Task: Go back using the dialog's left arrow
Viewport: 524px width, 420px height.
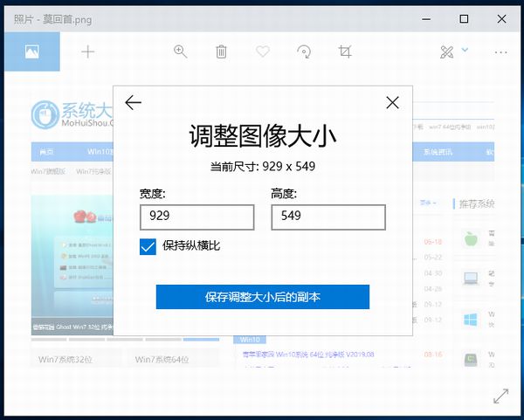Action: [133, 103]
